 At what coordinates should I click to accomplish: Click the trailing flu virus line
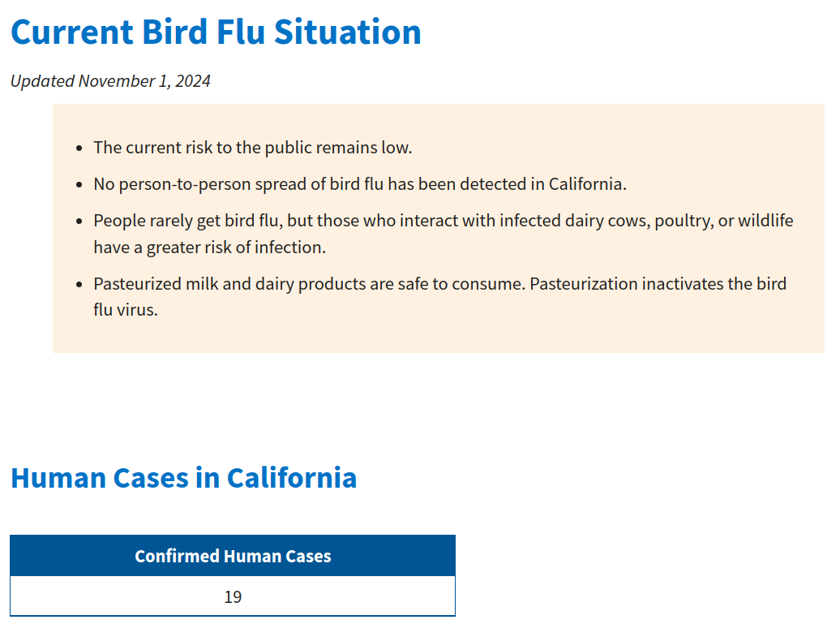tap(126, 310)
